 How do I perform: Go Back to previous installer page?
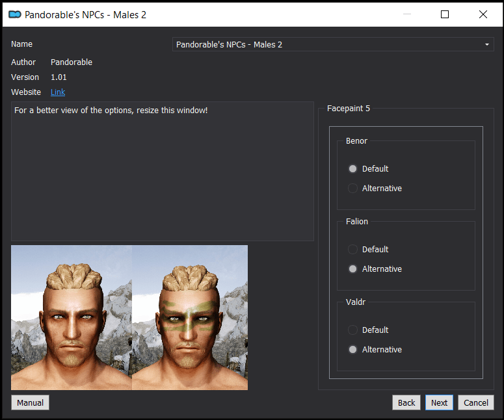pyautogui.click(x=406, y=402)
